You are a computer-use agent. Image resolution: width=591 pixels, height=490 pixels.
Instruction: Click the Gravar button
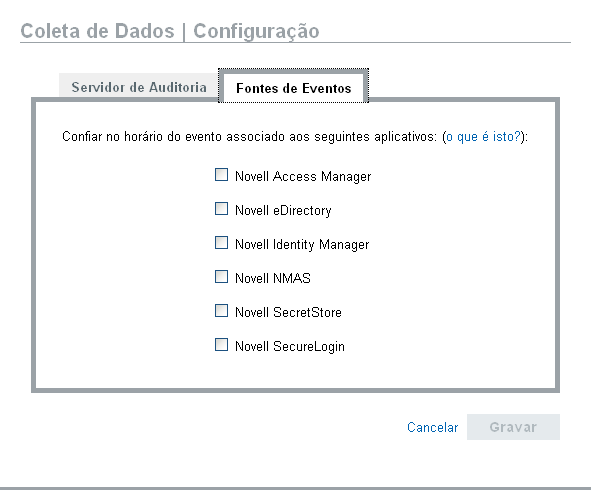(x=513, y=427)
